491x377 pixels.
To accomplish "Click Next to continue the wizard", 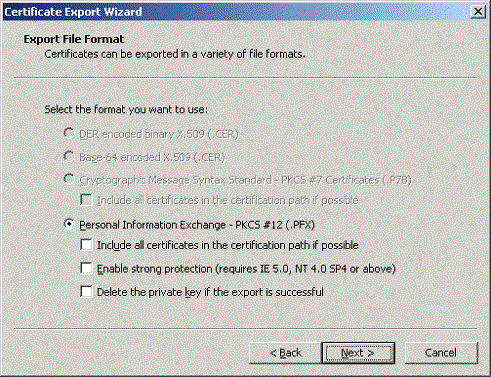I will tap(358, 353).
